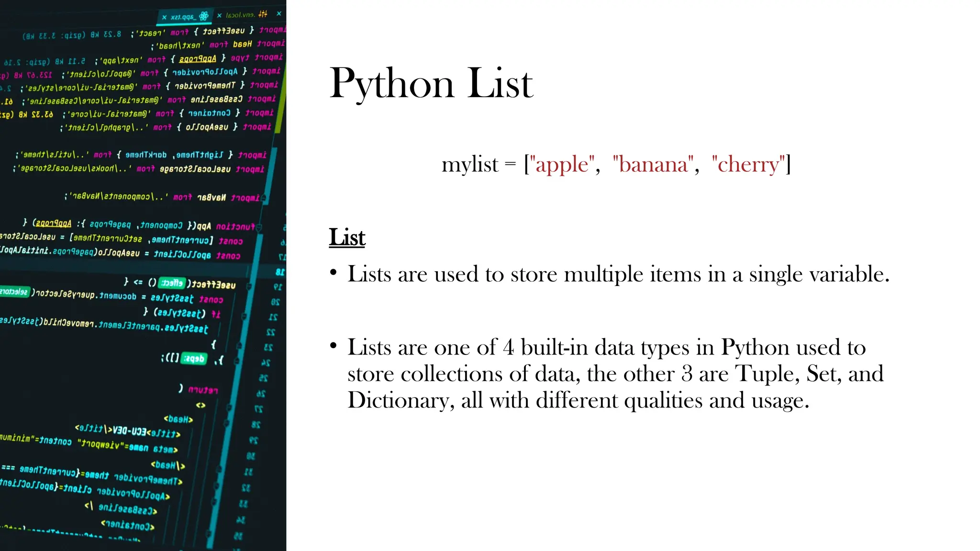980x551 pixels.
Task: Click the green 'deps:' inlay hint badge
Action: point(194,358)
